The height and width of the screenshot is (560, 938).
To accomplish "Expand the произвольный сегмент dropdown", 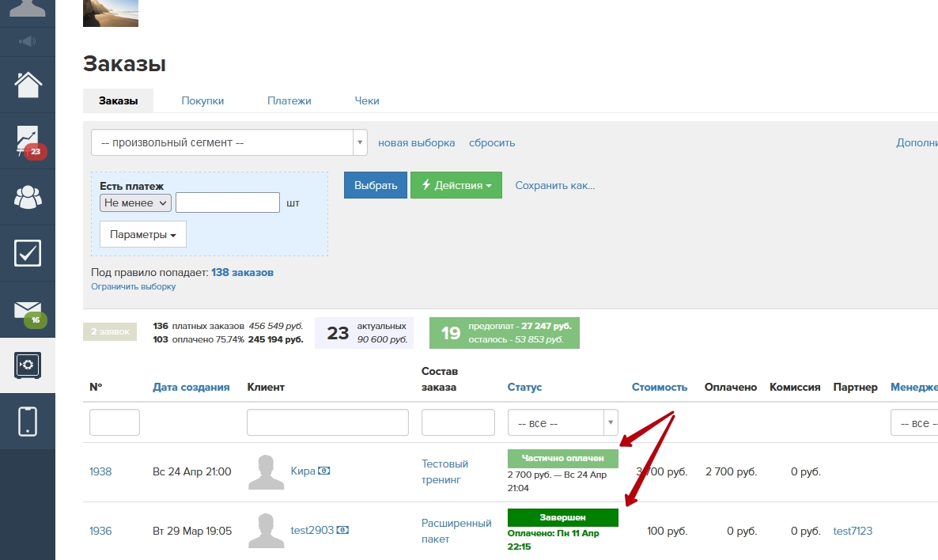I will tap(229, 143).
